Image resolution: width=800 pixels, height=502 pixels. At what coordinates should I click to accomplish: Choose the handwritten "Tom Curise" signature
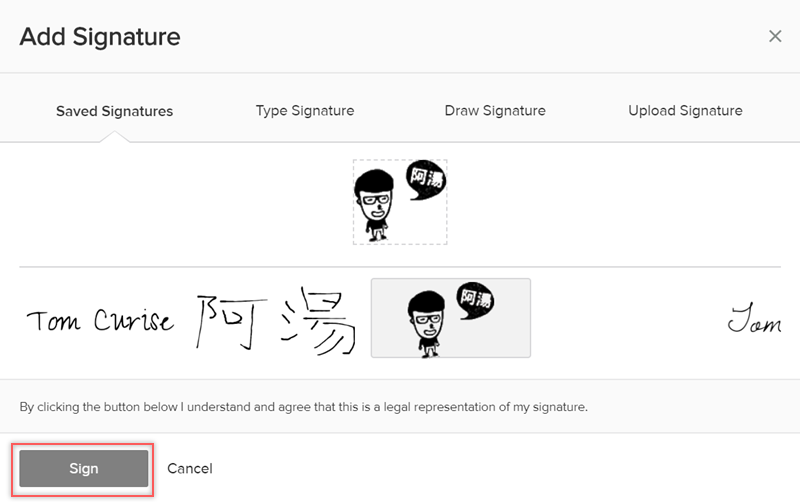coord(99,321)
